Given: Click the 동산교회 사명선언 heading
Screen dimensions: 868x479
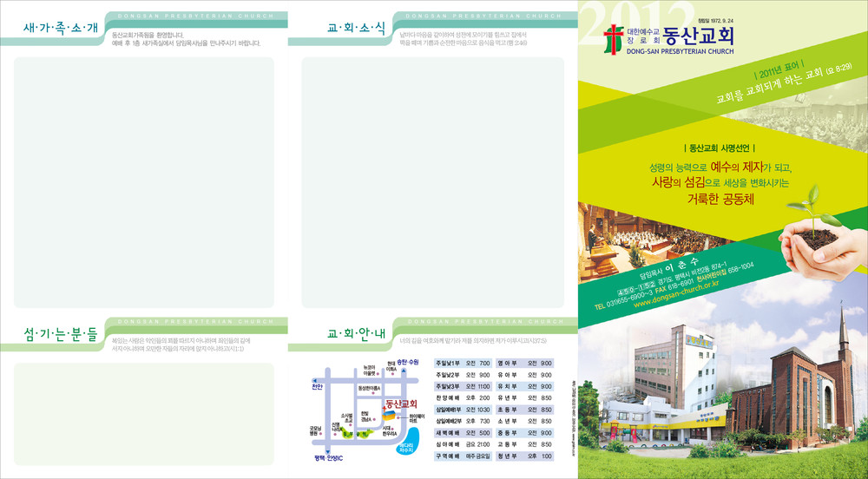Looking at the screenshot, I should [x=720, y=148].
